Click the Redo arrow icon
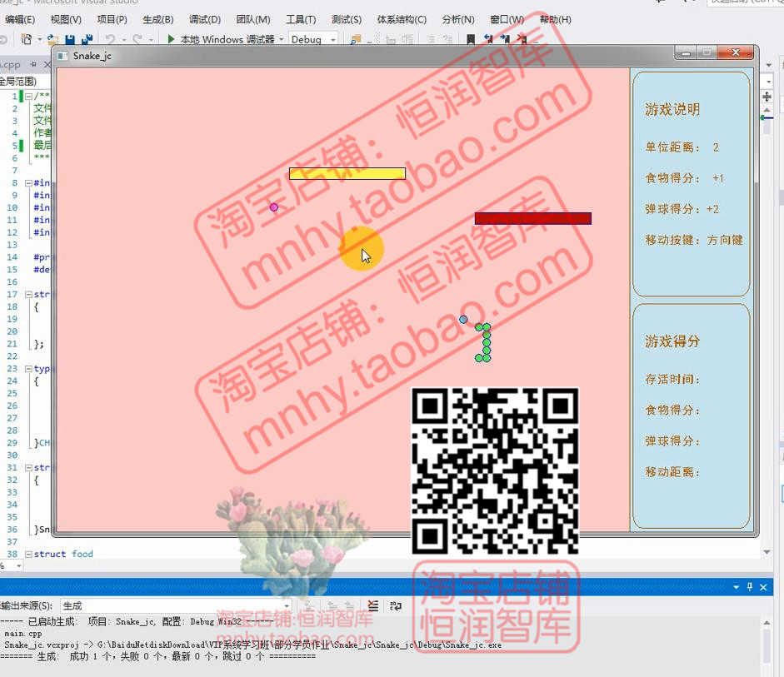The height and width of the screenshot is (677, 784). pyautogui.click(x=137, y=39)
